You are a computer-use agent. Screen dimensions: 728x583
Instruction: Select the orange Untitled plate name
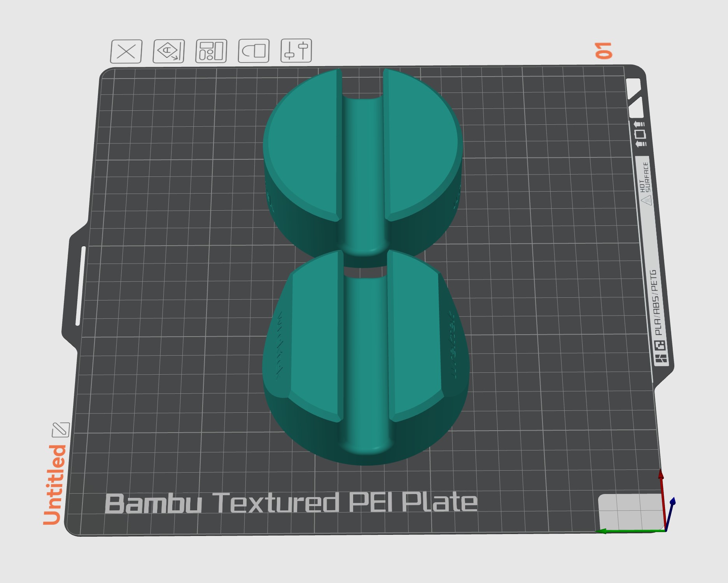tap(54, 485)
